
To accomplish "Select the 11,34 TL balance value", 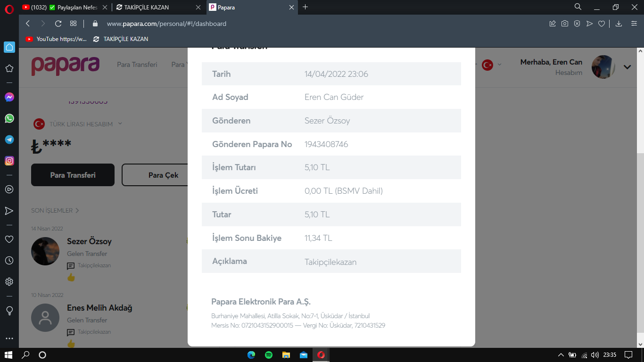I will click(x=318, y=238).
